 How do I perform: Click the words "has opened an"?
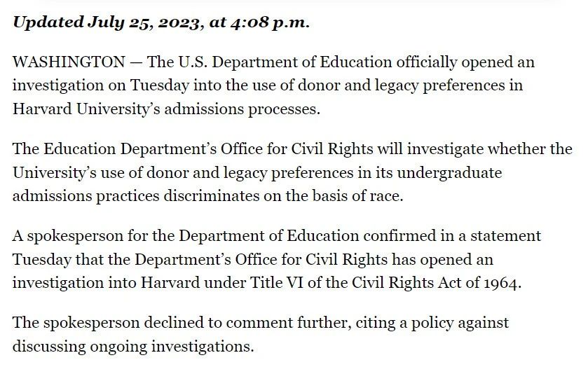[442, 260]
